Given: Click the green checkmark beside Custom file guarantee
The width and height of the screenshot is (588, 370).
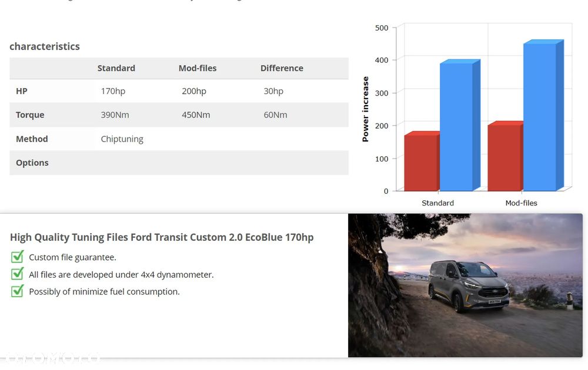Looking at the screenshot, I should point(17,257).
